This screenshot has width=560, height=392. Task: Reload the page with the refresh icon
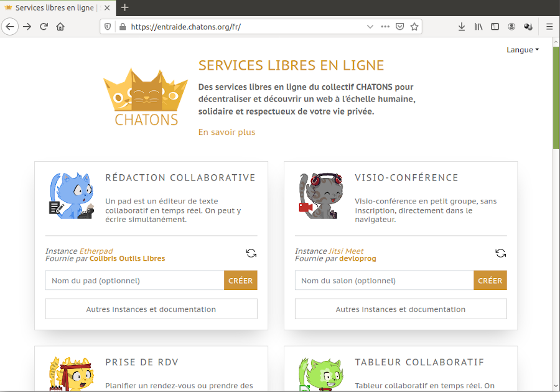pyautogui.click(x=44, y=27)
